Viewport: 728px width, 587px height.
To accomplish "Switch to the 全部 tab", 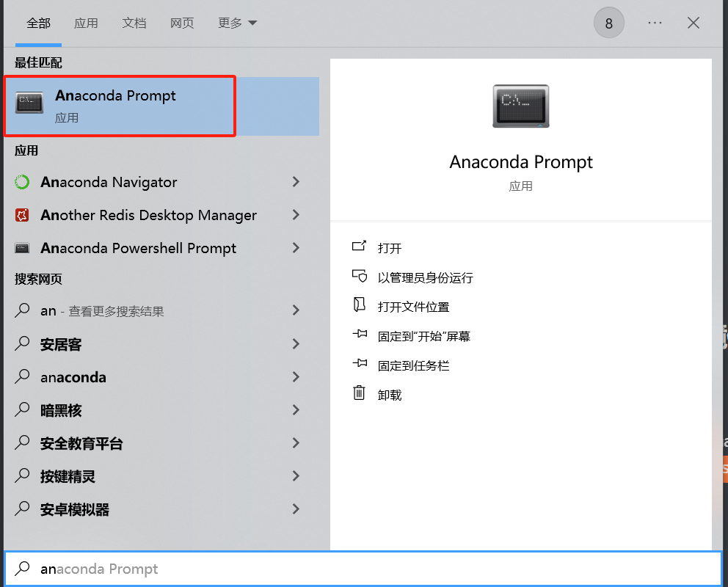I will (x=39, y=23).
